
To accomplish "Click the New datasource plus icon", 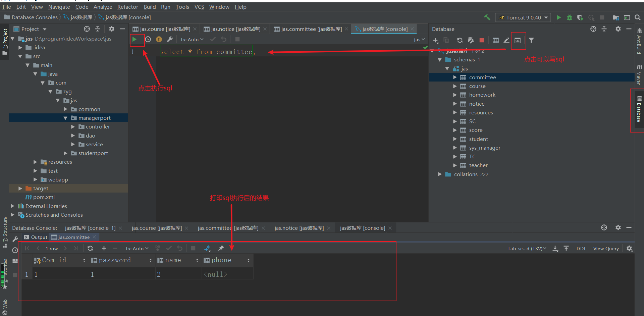I will [436, 41].
